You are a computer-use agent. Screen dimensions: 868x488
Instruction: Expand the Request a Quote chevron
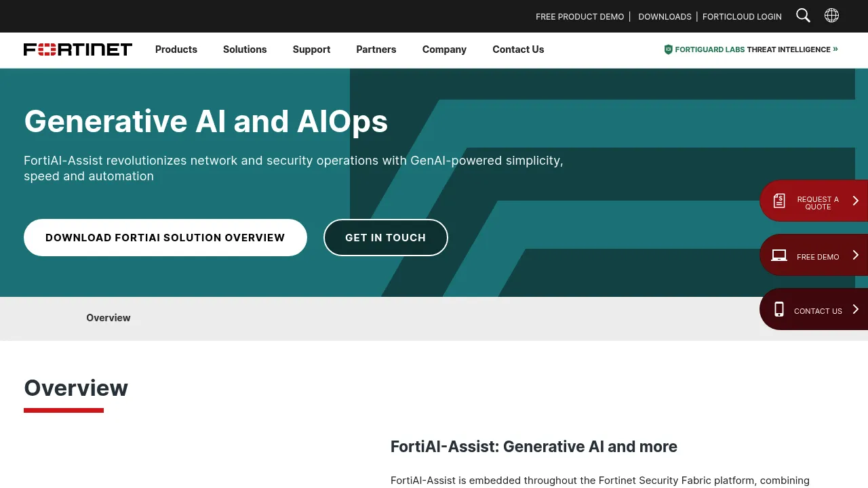point(856,201)
